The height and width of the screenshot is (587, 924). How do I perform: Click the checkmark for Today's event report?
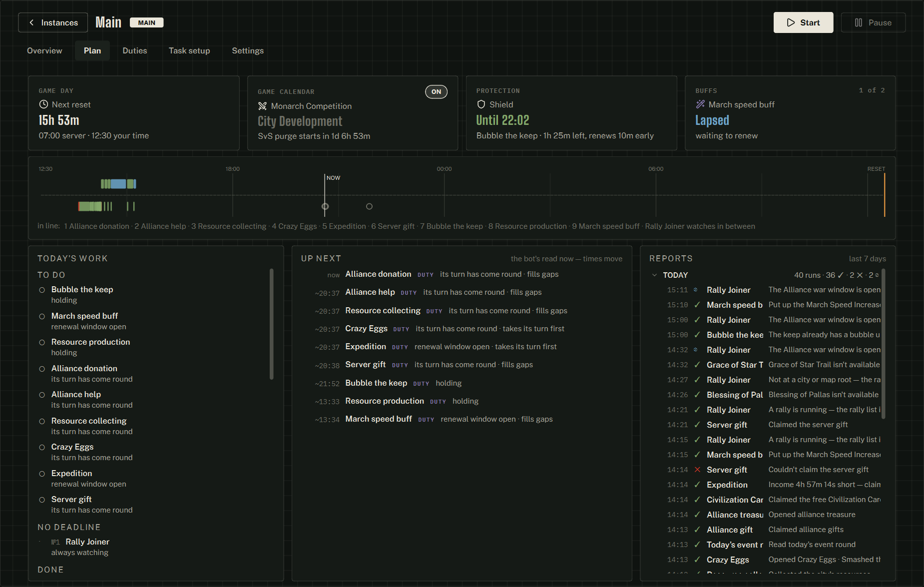pyautogui.click(x=697, y=545)
